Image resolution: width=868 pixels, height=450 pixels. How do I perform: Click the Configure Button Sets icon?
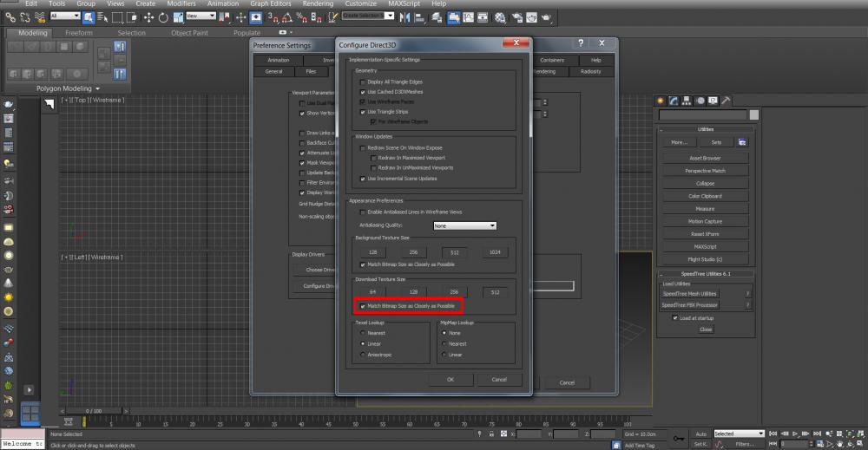[x=743, y=142]
